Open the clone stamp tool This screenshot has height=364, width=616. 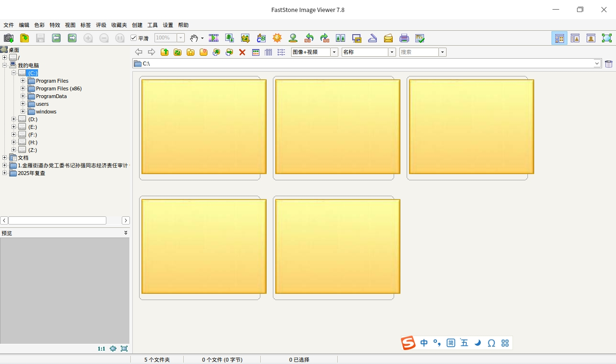pos(293,38)
